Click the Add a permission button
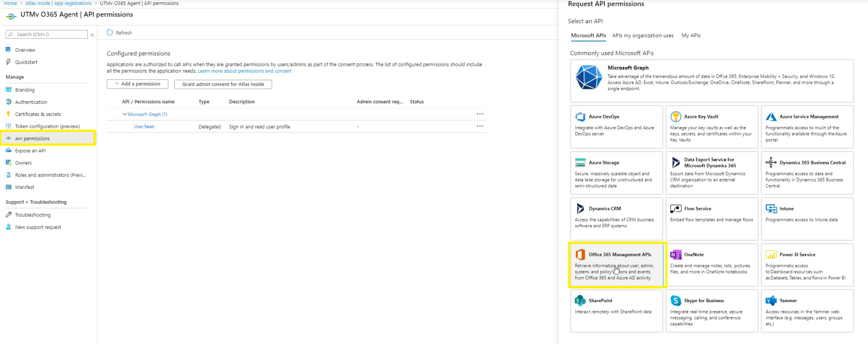The height and width of the screenshot is (344, 868). pos(137,84)
